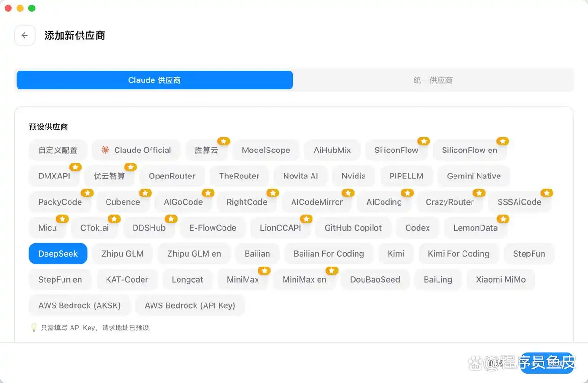Pick the CrazyRouter provider
The height and width of the screenshot is (383, 588).
(x=450, y=202)
